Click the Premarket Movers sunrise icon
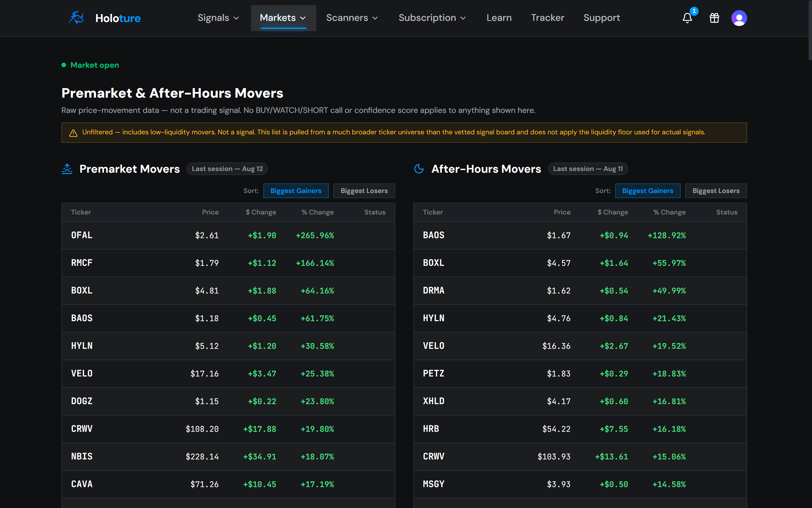The width and height of the screenshot is (812, 508). [x=67, y=169]
